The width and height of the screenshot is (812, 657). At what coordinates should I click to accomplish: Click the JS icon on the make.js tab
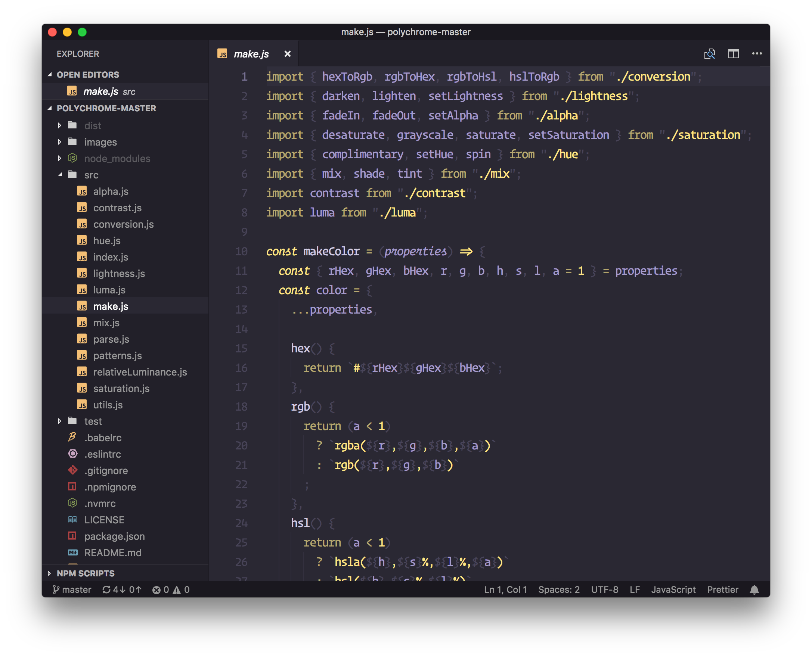pyautogui.click(x=222, y=54)
